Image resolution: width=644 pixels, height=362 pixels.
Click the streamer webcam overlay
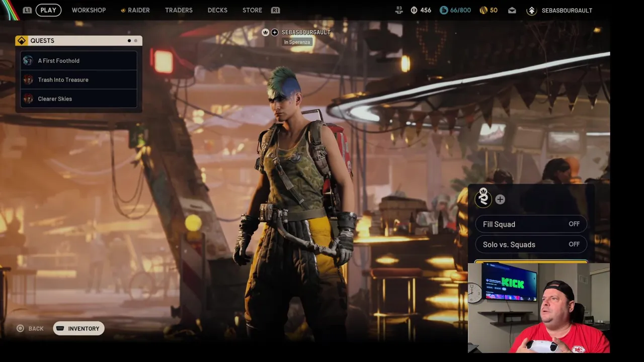(539, 308)
